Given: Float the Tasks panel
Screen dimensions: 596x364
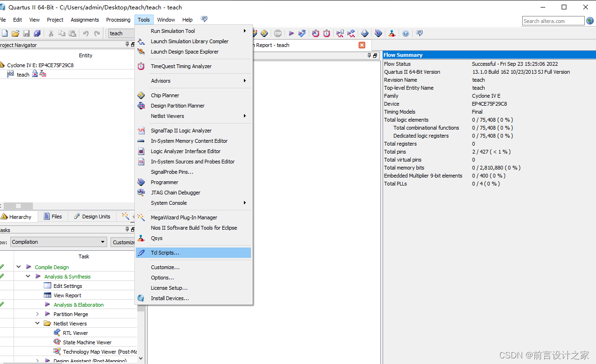Looking at the screenshot, I should [133, 230].
